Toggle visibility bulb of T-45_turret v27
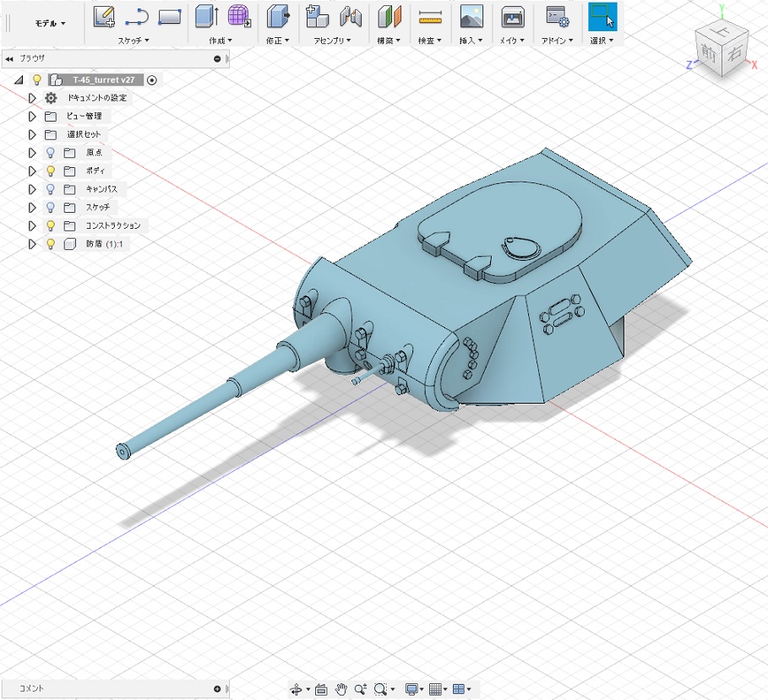 pyautogui.click(x=36, y=79)
